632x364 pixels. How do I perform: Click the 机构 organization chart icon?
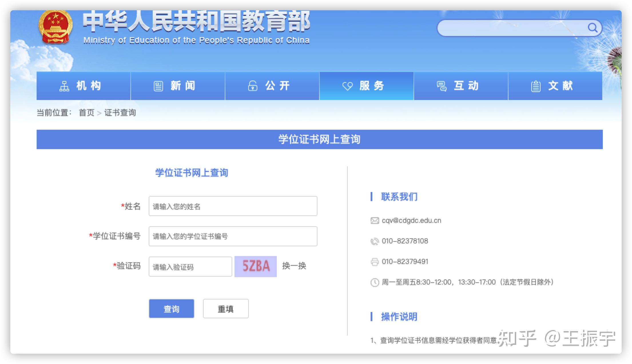pyautogui.click(x=64, y=86)
